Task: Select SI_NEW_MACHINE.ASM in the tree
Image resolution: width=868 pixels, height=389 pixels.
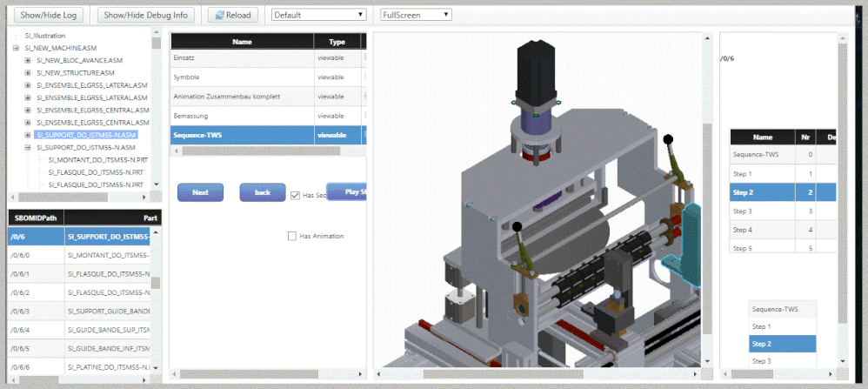Action: 61,48
